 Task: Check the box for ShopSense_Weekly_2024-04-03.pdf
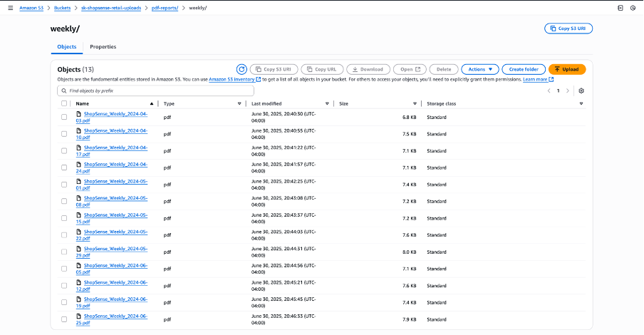click(64, 117)
